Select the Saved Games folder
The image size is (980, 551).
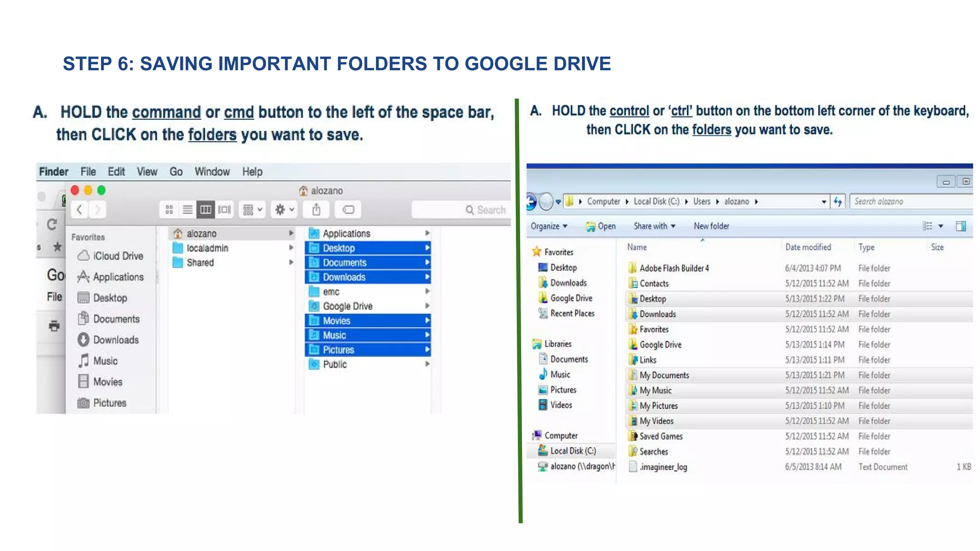tap(800, 436)
